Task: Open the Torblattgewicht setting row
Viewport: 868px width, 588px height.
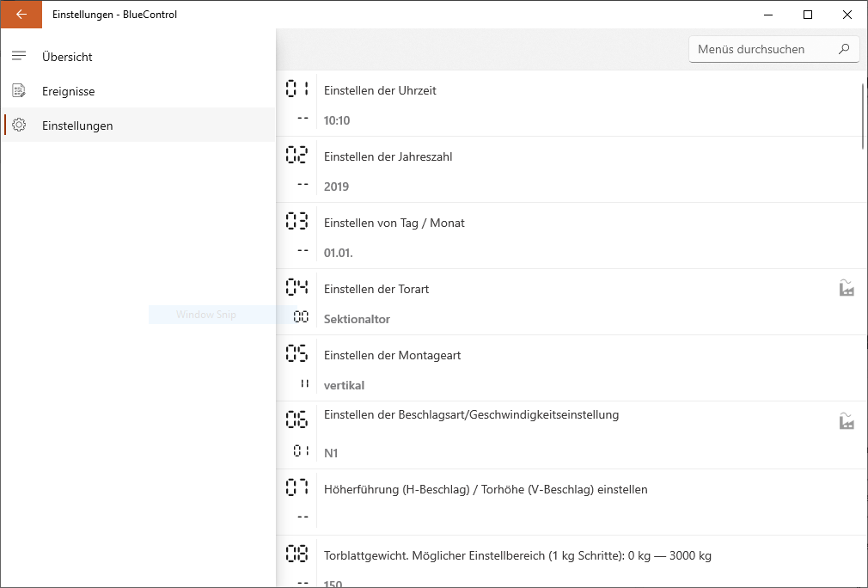Action: point(570,562)
